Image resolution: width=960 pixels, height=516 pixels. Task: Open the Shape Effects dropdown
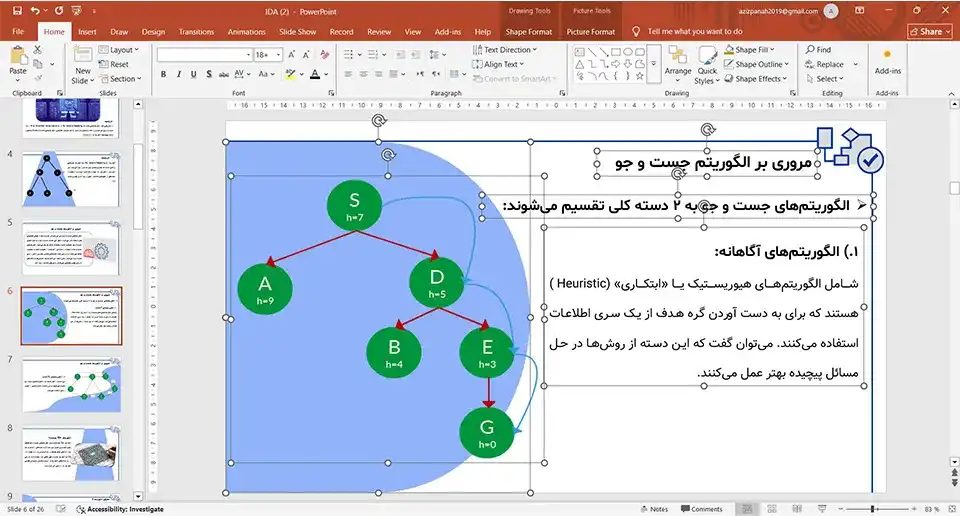(756, 79)
